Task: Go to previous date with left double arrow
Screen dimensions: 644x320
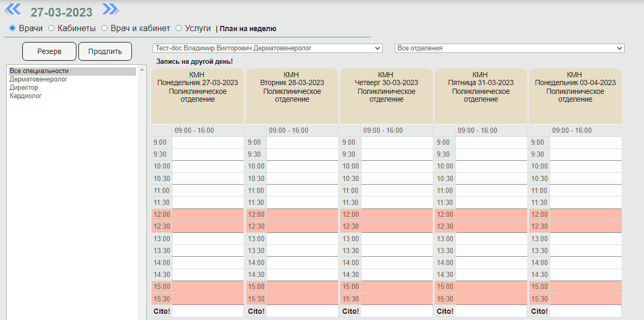Action: point(13,9)
